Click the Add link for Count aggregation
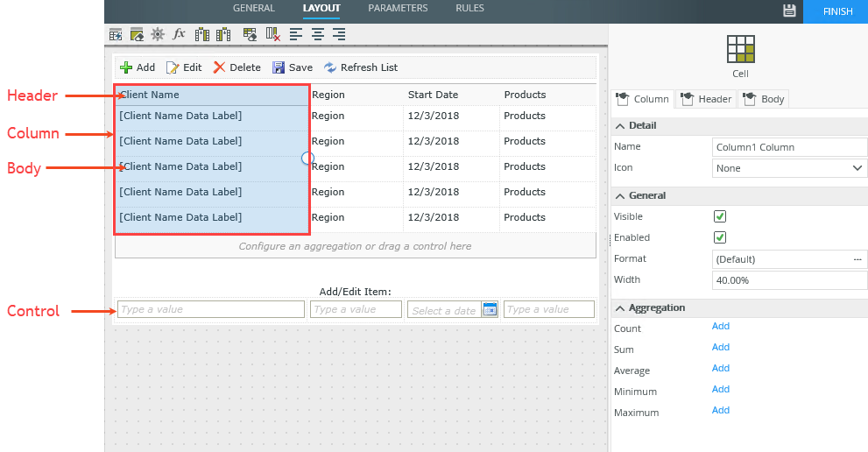This screenshot has width=868, height=452. pyautogui.click(x=720, y=326)
